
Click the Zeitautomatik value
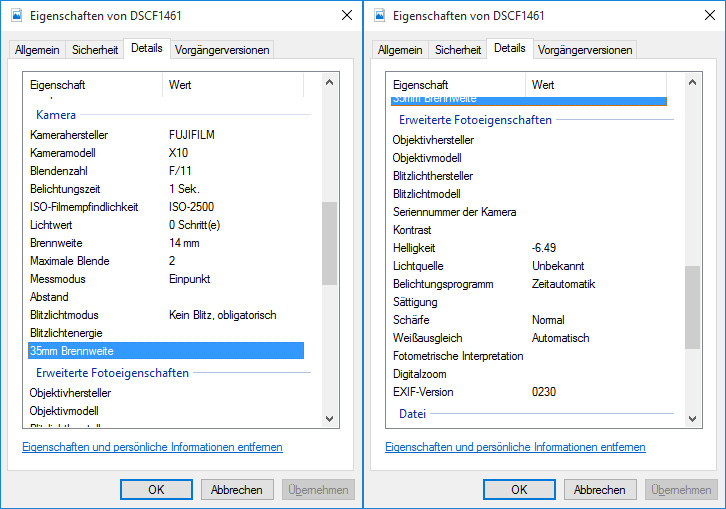tap(563, 284)
